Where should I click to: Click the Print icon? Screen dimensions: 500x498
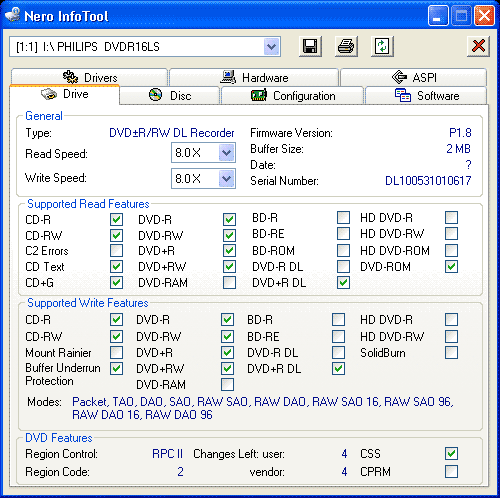346,46
